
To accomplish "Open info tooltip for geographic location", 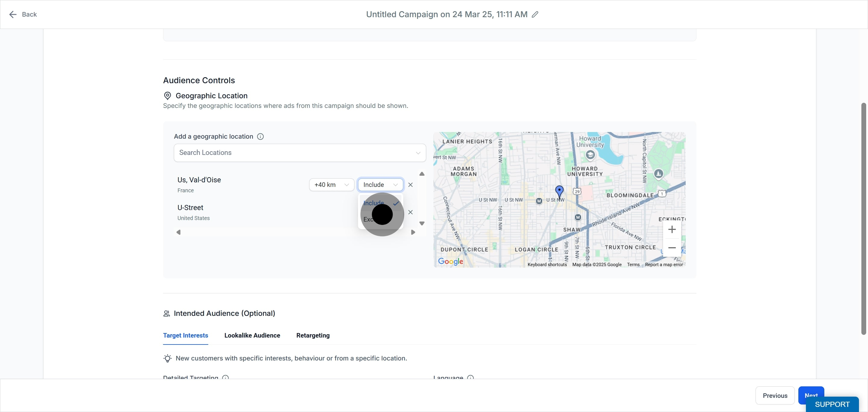I will [260, 137].
